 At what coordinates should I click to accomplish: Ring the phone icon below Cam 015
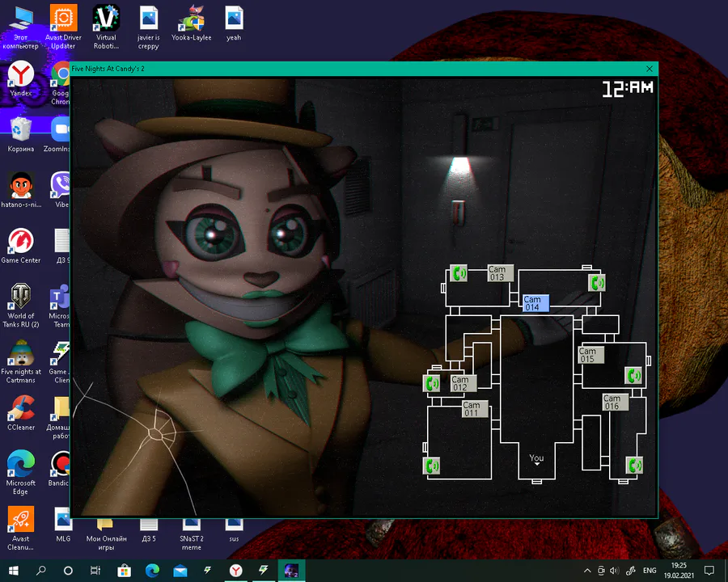[633, 375]
